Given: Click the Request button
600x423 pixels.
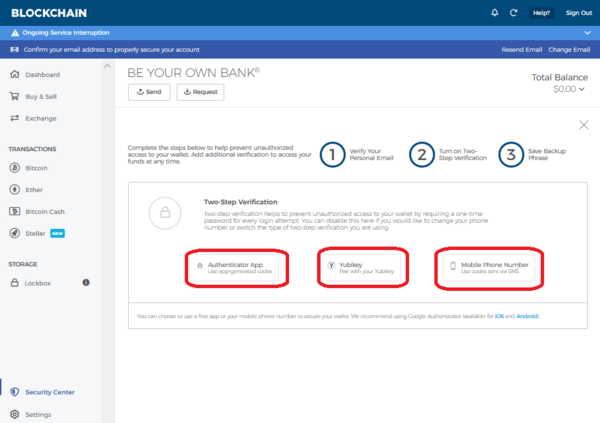Looking at the screenshot, I should (x=200, y=92).
